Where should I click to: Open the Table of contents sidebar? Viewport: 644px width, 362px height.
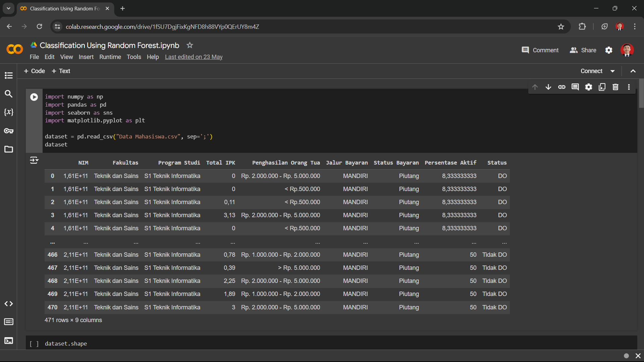click(x=9, y=75)
